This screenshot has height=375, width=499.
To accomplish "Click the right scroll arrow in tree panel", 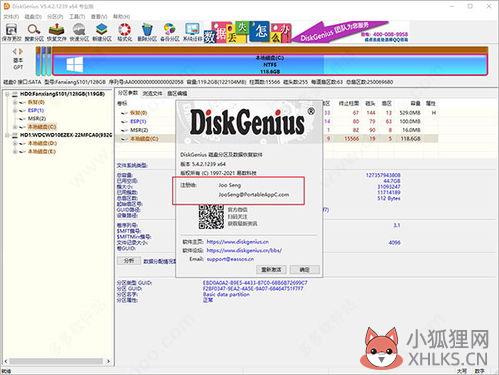I will coord(108,361).
